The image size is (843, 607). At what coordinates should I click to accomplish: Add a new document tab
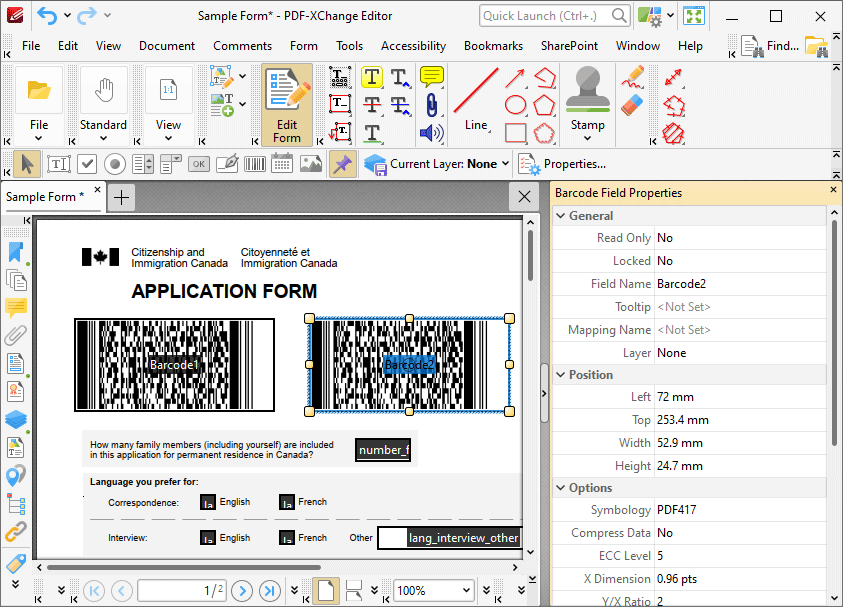pos(122,197)
